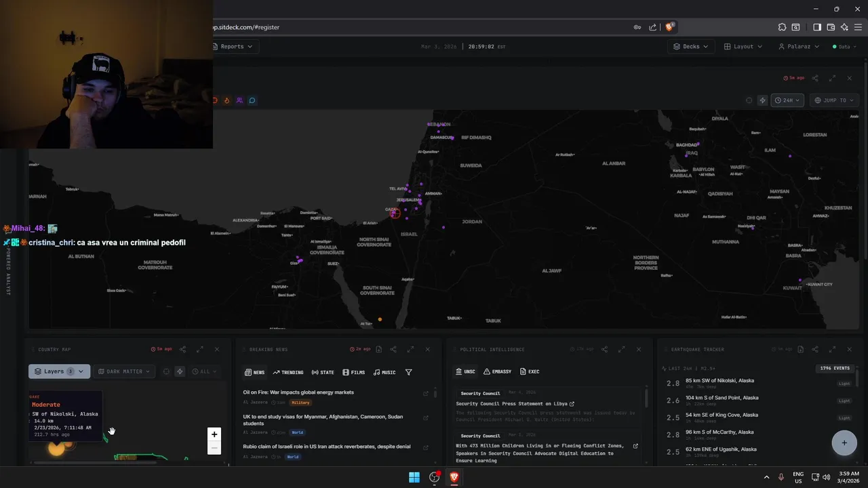Click the browser address bar

(420, 27)
